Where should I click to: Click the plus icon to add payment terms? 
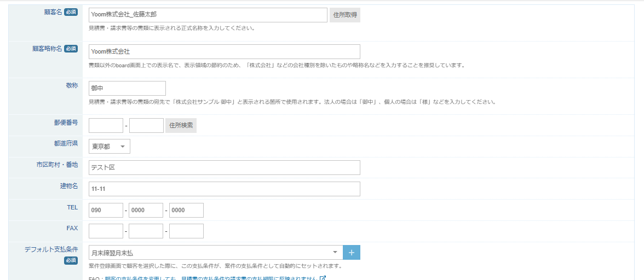[352, 253]
